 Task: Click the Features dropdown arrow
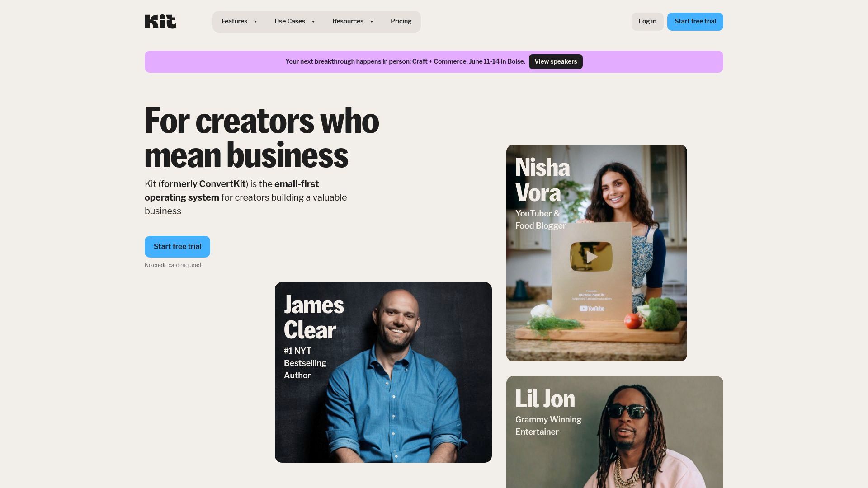coord(255,22)
